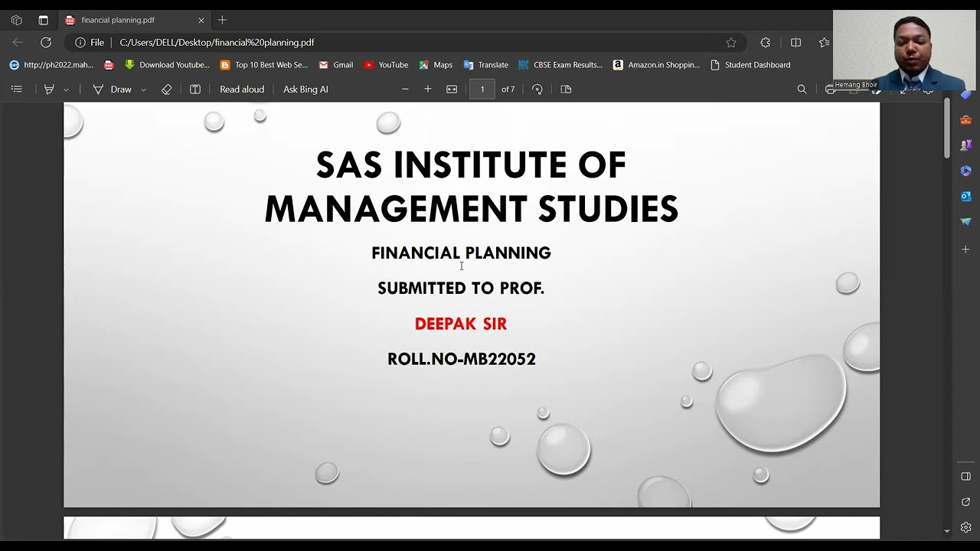Open the Extensions puzzle icon
980x551 pixels.
coord(765,43)
